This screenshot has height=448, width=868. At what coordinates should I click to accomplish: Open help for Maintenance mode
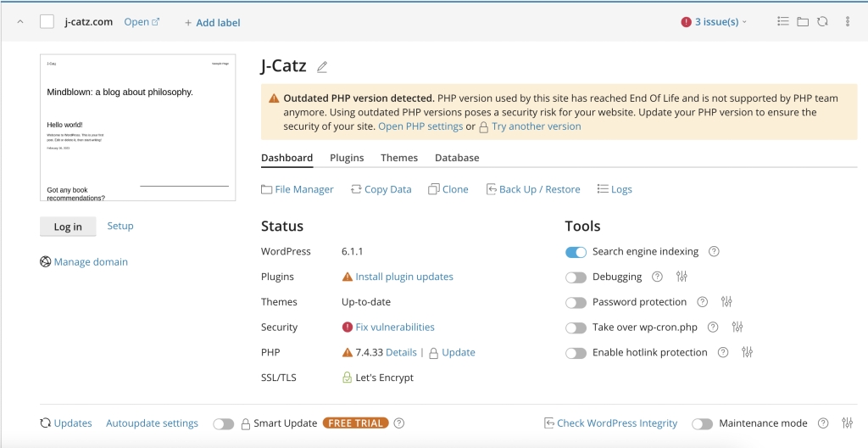point(823,423)
